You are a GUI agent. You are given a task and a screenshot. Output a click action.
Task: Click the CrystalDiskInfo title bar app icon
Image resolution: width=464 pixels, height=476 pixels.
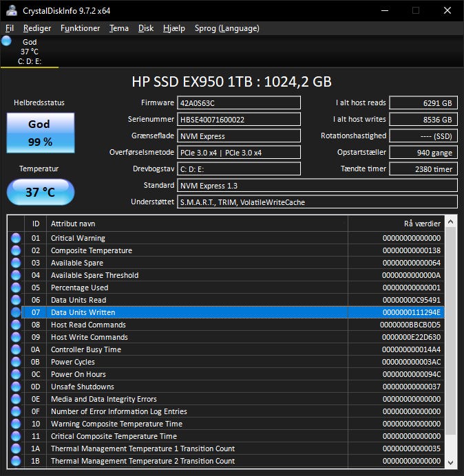pos(11,10)
